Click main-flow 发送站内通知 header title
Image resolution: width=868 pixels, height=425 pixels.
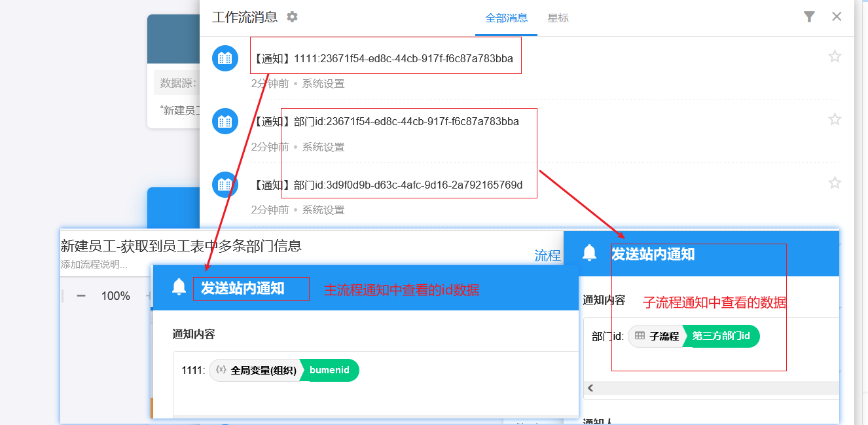coord(242,288)
